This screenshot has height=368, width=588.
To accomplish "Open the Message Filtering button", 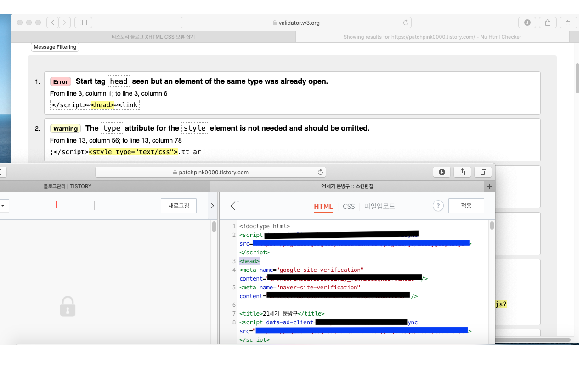I will (55, 47).
